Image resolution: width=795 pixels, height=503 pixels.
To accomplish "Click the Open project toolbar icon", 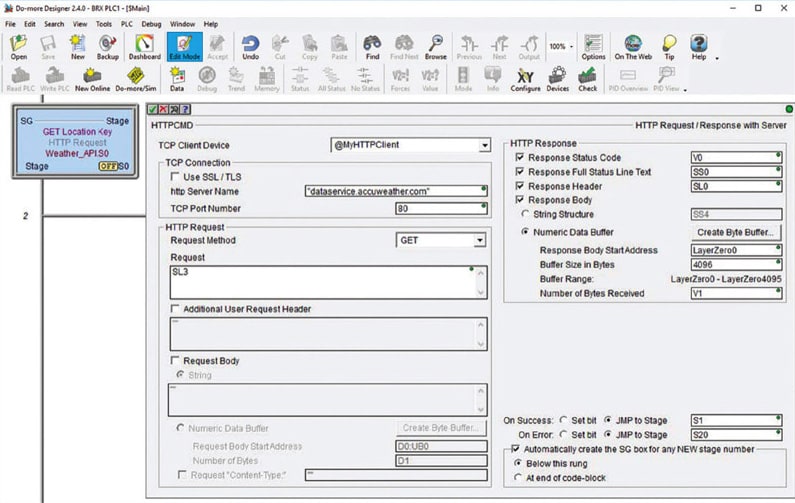I will [19, 47].
